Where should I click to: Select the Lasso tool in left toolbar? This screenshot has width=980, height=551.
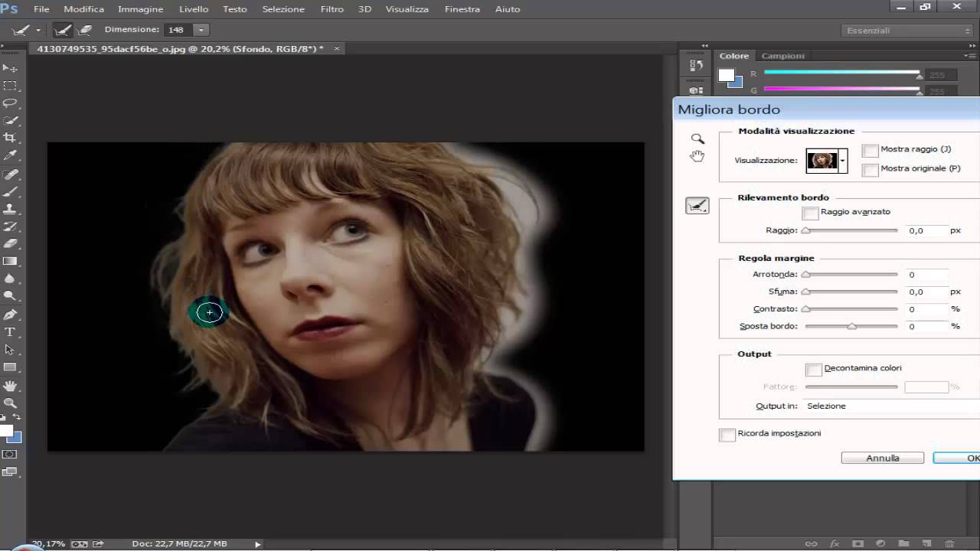click(x=10, y=103)
